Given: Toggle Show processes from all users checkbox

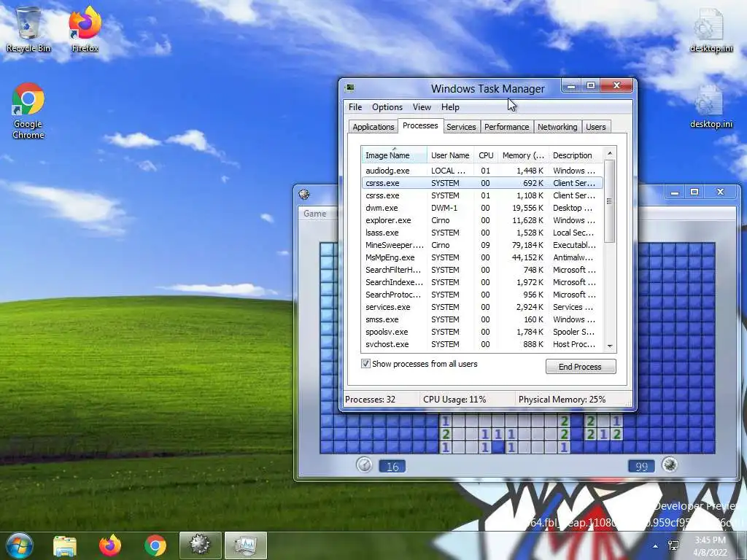Looking at the screenshot, I should click(x=365, y=364).
